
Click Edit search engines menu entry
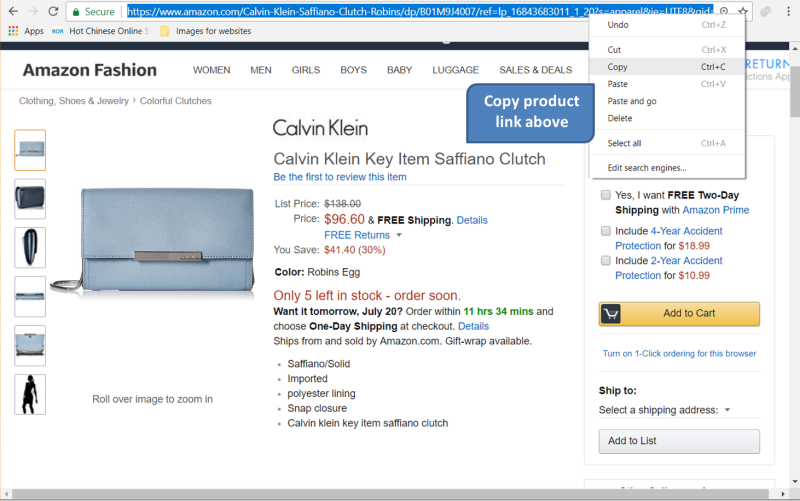(x=647, y=167)
